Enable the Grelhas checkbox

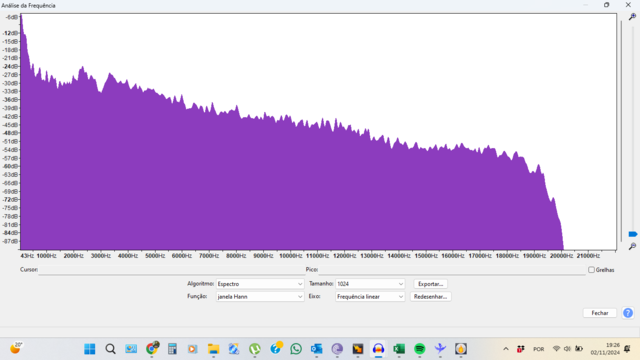[x=591, y=270]
